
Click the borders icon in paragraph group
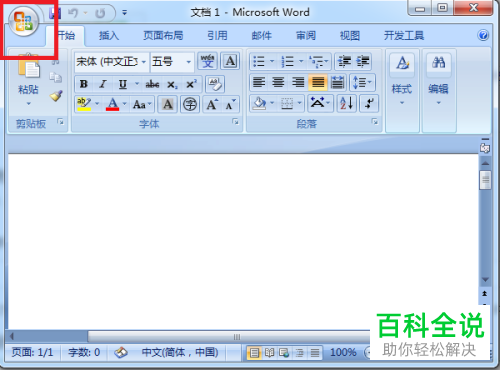[287, 103]
